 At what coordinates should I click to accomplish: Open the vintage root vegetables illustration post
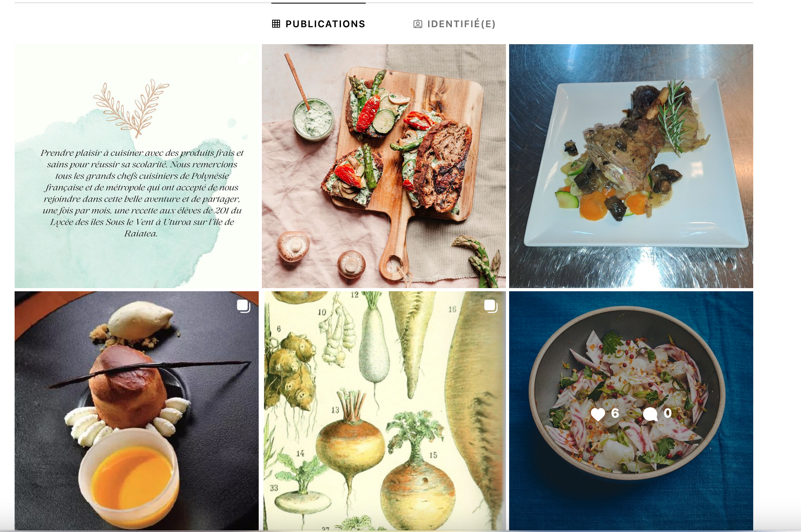pyautogui.click(x=384, y=411)
